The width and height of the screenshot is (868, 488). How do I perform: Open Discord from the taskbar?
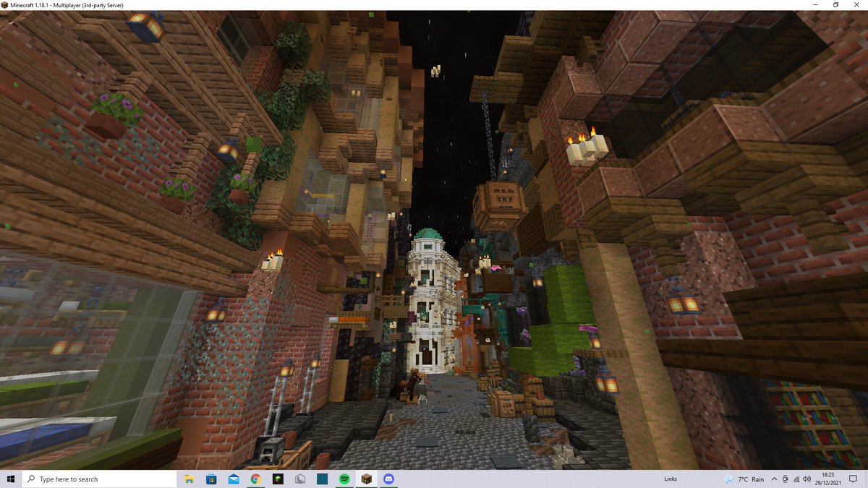tap(388, 479)
